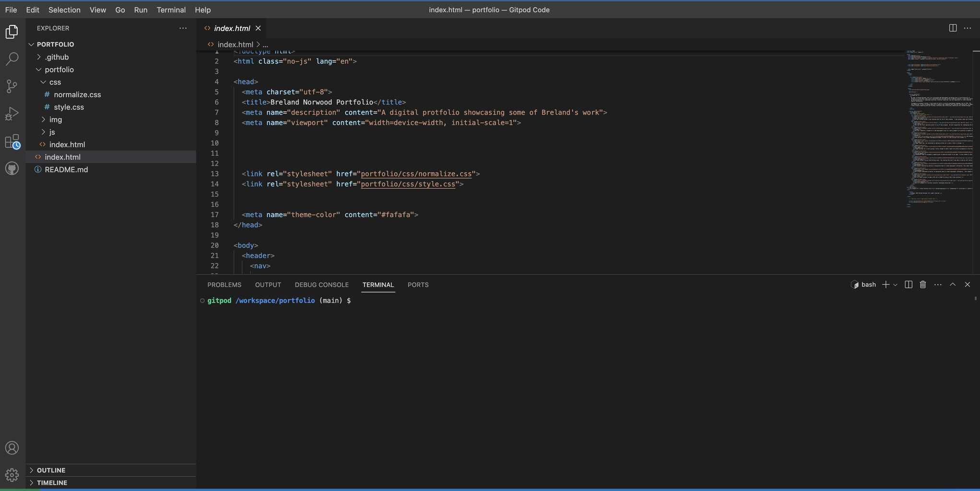Open the Run and Debug view
Image resolution: width=980 pixels, height=491 pixels.
pos(12,114)
